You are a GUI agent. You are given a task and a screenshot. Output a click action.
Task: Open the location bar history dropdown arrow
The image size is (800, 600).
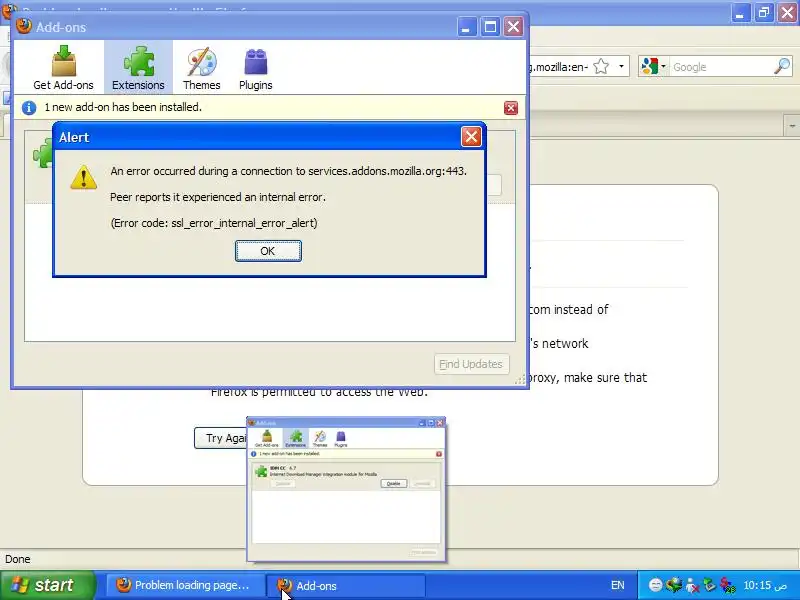621,66
